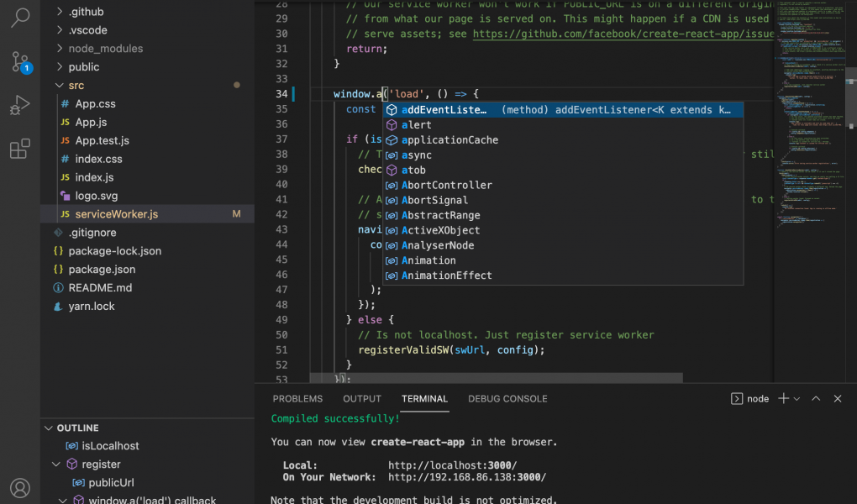Create a new terminal with plus
Screen dimensions: 857x504
(783, 398)
